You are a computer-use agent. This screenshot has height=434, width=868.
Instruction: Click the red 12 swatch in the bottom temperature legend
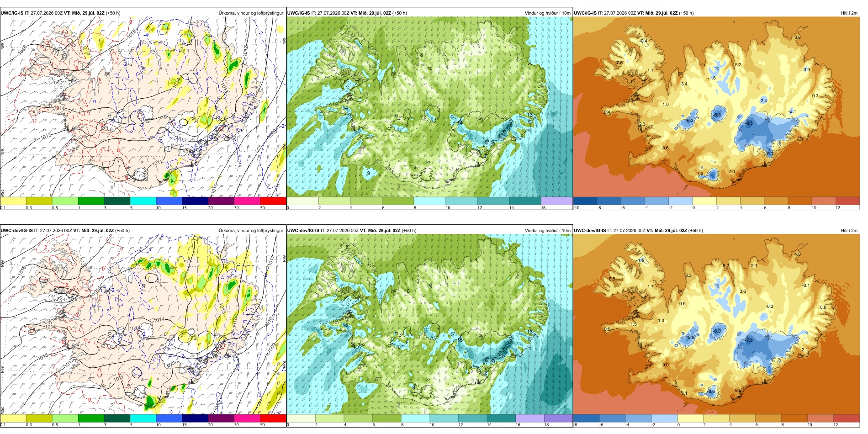pyautogui.click(x=847, y=418)
